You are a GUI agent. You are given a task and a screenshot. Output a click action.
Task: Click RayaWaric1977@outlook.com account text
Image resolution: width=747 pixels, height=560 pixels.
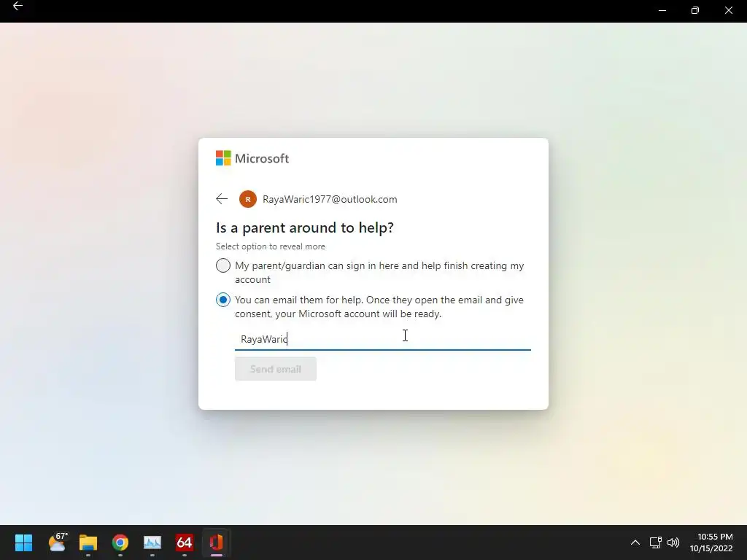pyautogui.click(x=330, y=199)
